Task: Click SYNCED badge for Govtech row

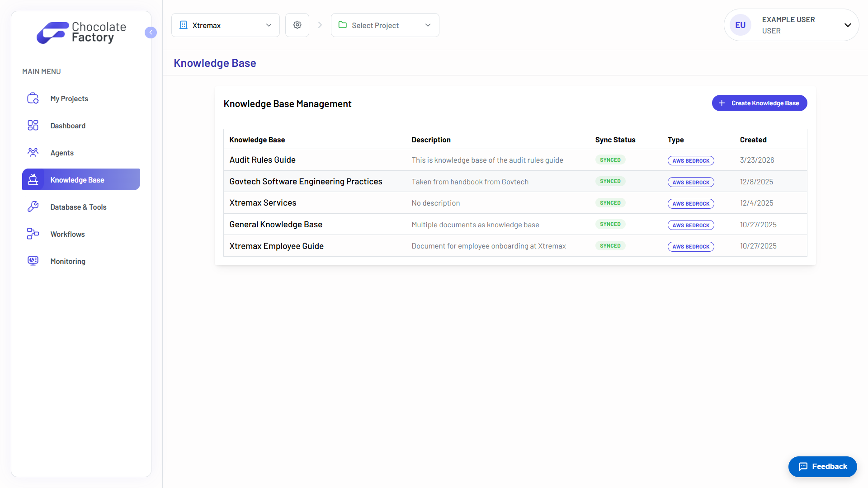Action: pyautogui.click(x=610, y=181)
